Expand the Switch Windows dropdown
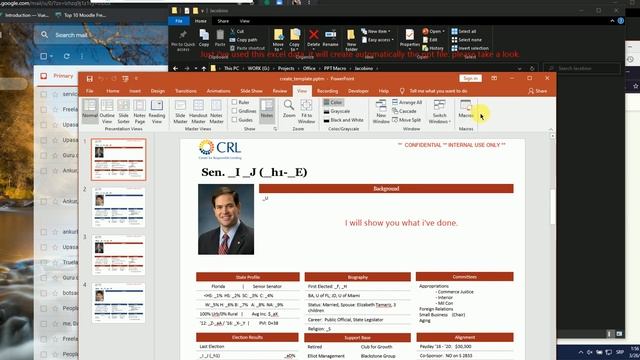Image resolution: width=640 pixels, height=360 pixels. pos(439,111)
